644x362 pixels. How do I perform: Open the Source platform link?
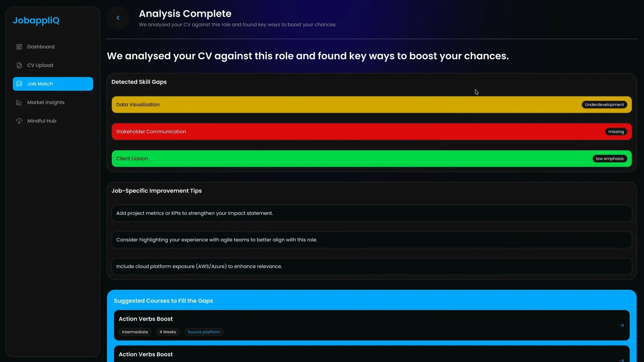[204, 332]
